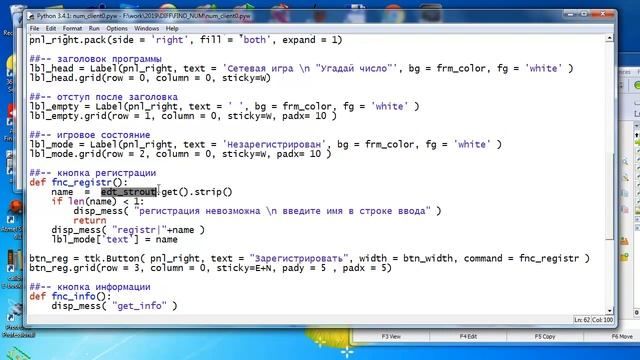Viewport: 640px width, 360px height.
Task: Click the Python icon in the title bar
Action: coord(31,16)
